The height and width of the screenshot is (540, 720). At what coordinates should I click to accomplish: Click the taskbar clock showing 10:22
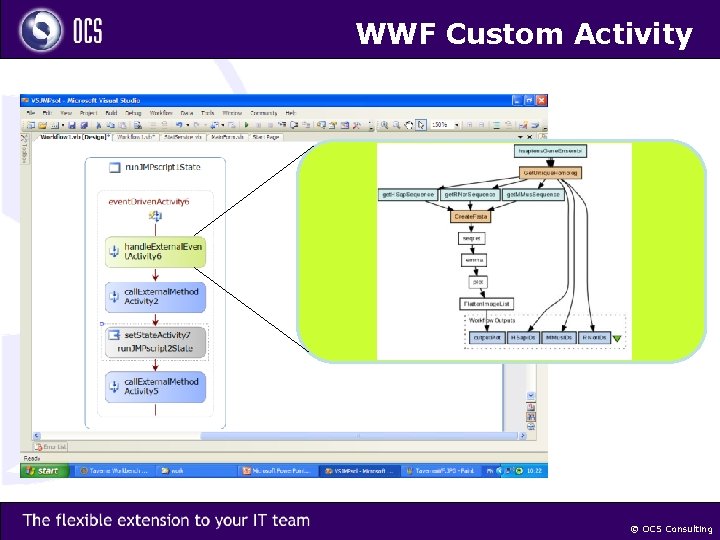534,471
